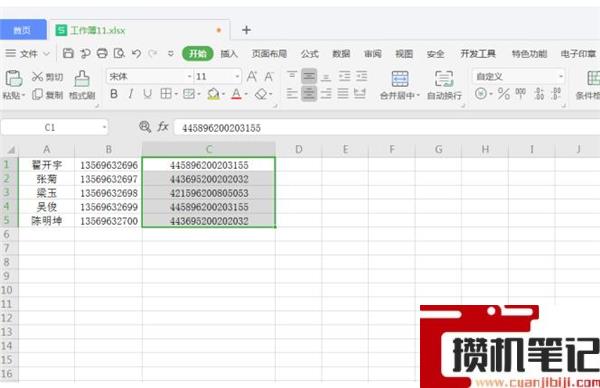Go to the 首页 home tab

pos(22,30)
